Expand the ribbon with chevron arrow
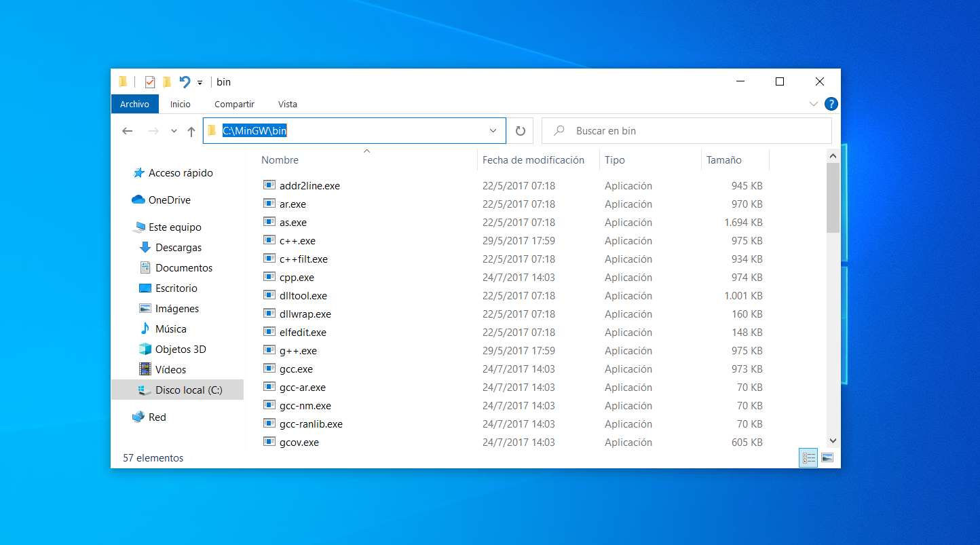 (x=814, y=104)
